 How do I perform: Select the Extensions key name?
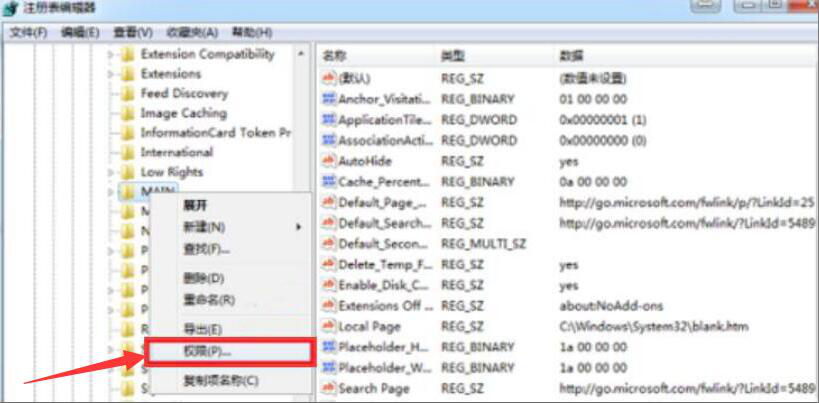click(x=170, y=74)
